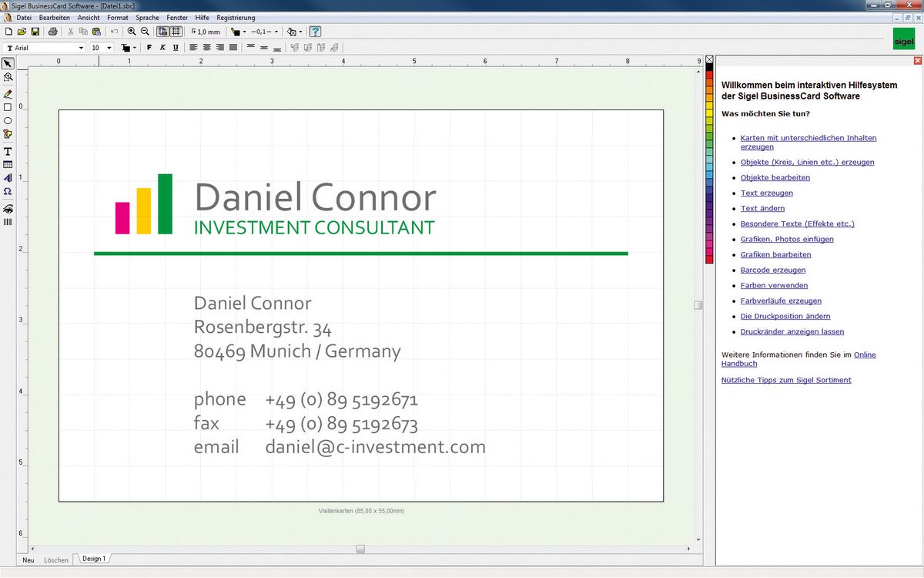Apply bold formatting

pyautogui.click(x=149, y=47)
